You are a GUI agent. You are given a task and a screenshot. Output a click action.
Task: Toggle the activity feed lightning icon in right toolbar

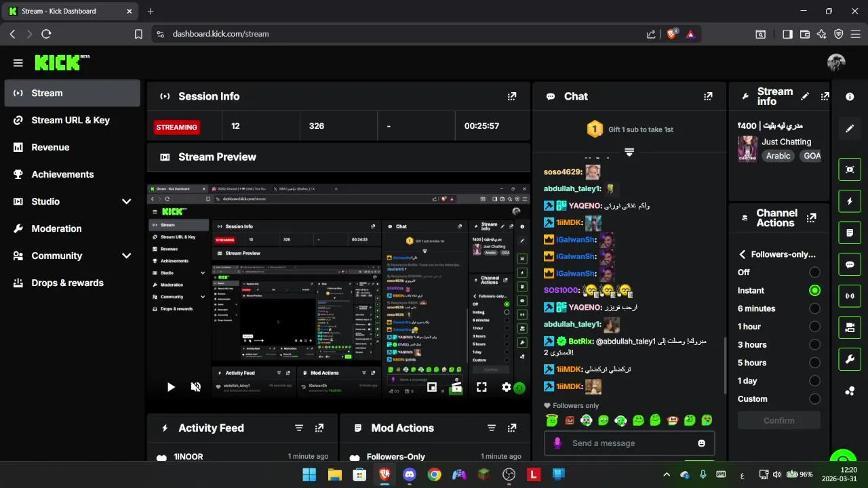coord(850,201)
